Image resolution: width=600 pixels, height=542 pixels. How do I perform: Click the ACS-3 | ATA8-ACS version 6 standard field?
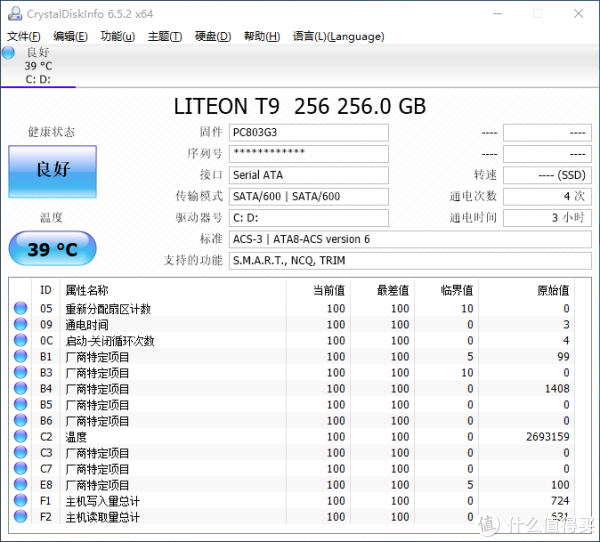pos(410,239)
